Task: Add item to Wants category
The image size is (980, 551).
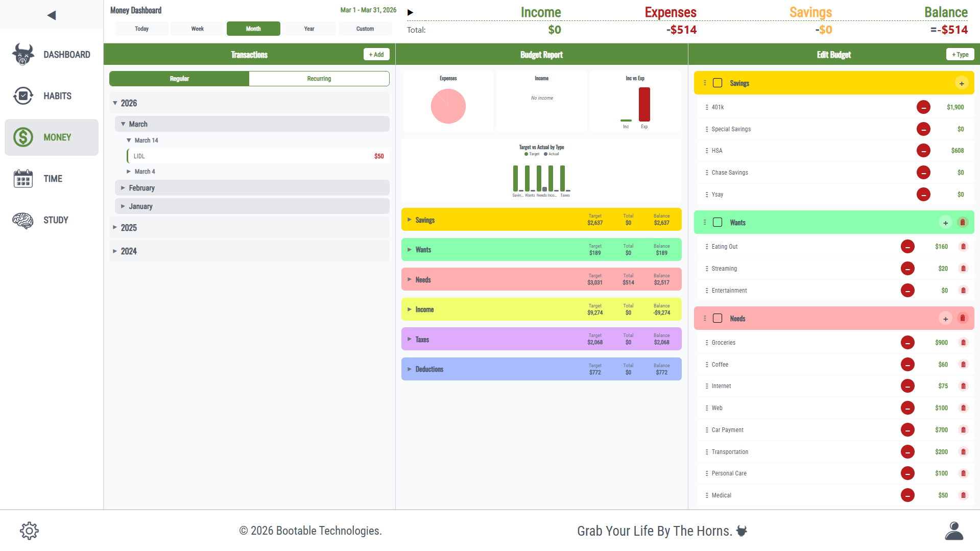Action: point(945,223)
